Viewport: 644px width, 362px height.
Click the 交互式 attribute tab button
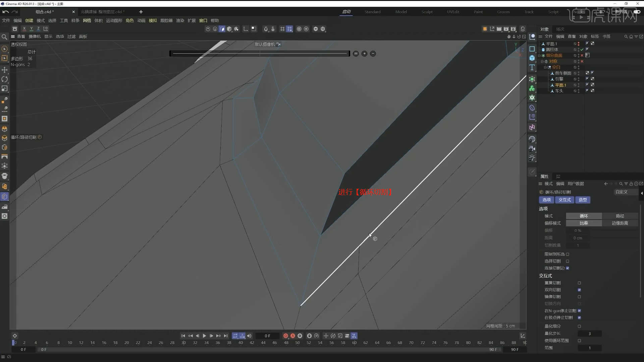pos(565,200)
